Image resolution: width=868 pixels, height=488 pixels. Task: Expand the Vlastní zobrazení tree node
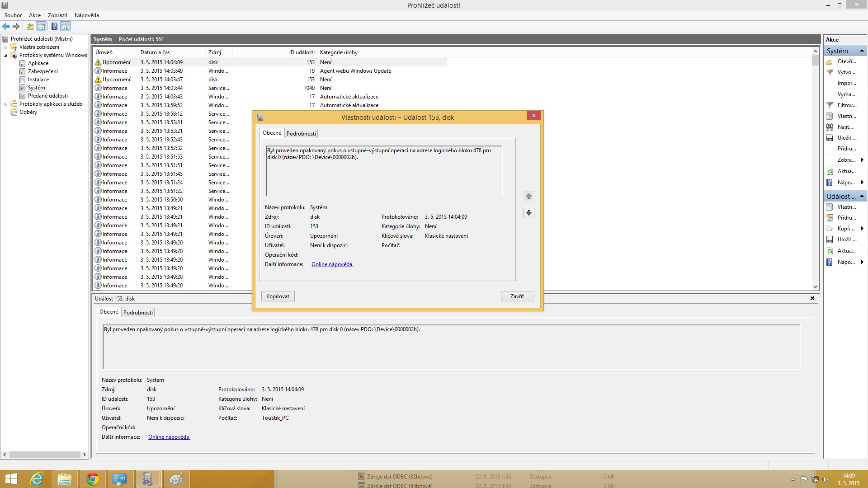(5, 47)
